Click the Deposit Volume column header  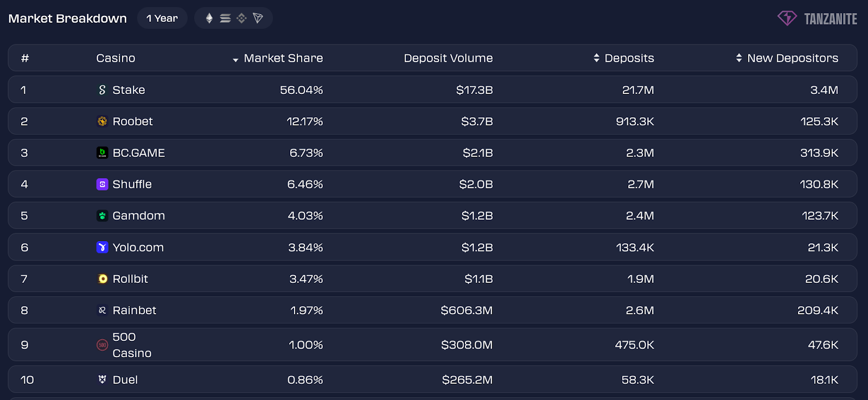448,58
